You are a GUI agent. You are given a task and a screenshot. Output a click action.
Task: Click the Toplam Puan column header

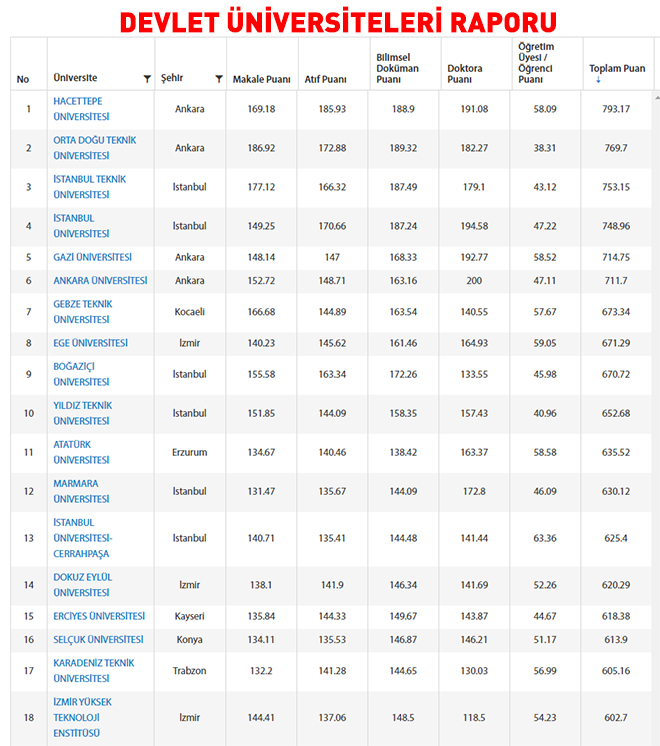click(617, 69)
